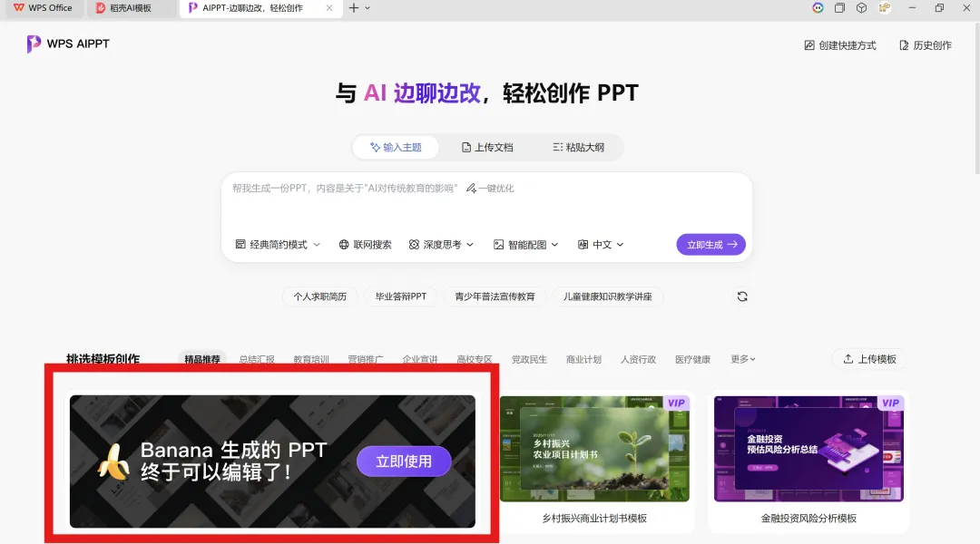
Task: Click the 挑选模板创作 heading
Action: pos(103,359)
